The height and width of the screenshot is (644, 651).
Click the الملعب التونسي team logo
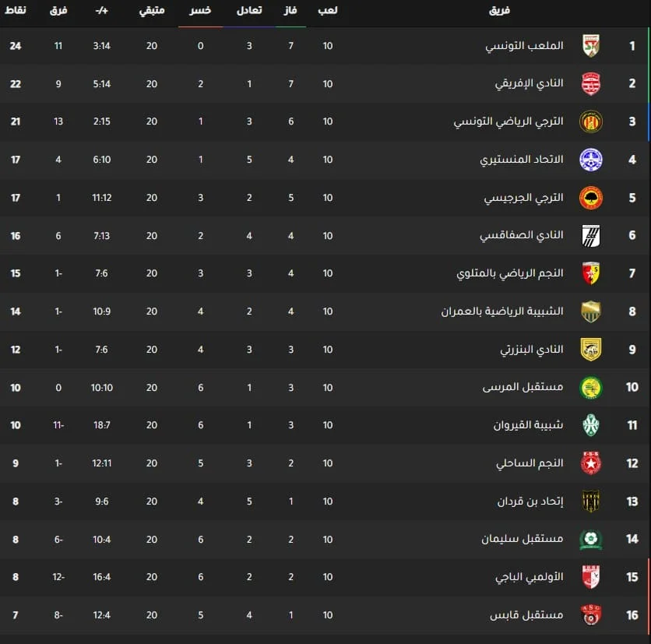(591, 46)
